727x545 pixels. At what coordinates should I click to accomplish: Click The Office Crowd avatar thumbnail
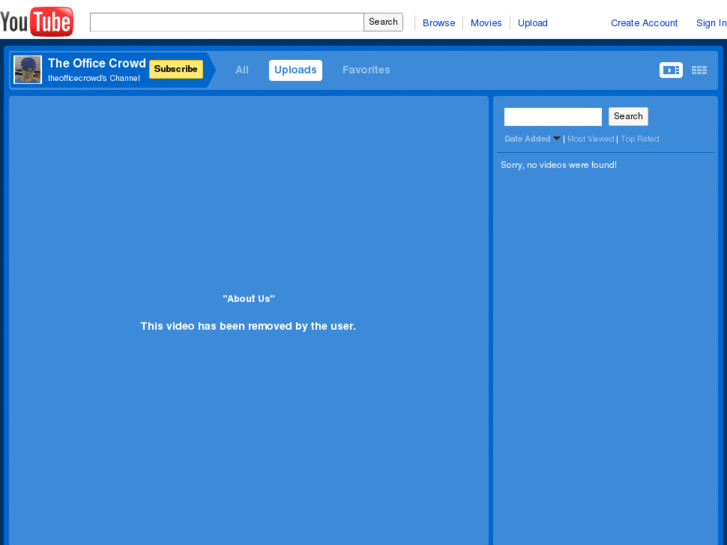28,70
